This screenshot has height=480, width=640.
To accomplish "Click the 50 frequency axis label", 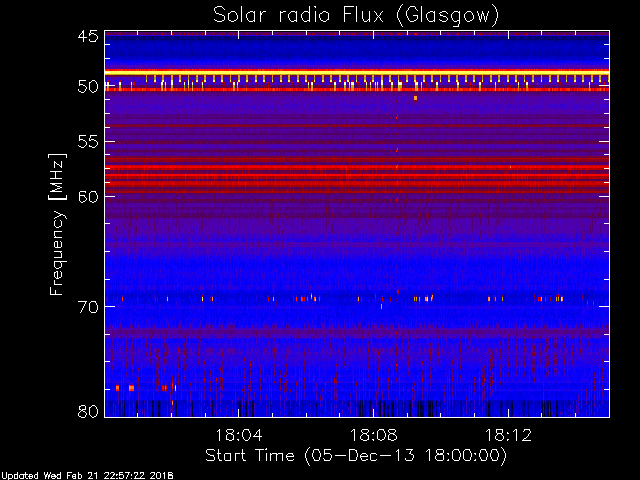I will coord(88,87).
